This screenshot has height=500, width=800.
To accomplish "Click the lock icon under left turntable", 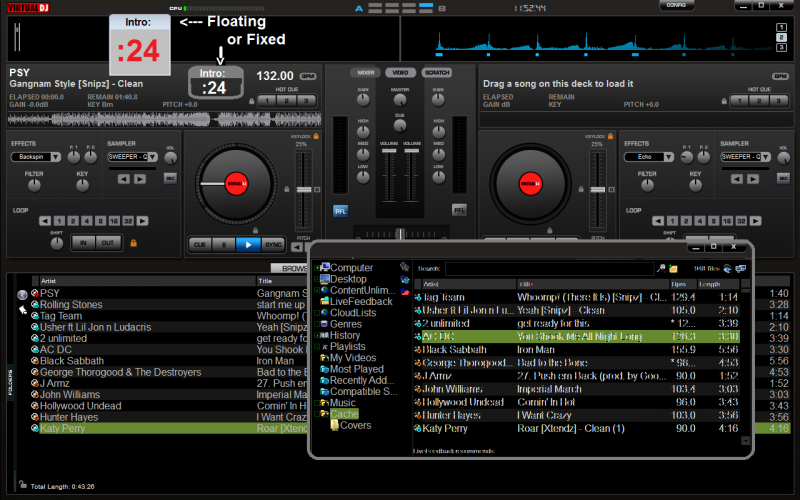I will [255, 230].
